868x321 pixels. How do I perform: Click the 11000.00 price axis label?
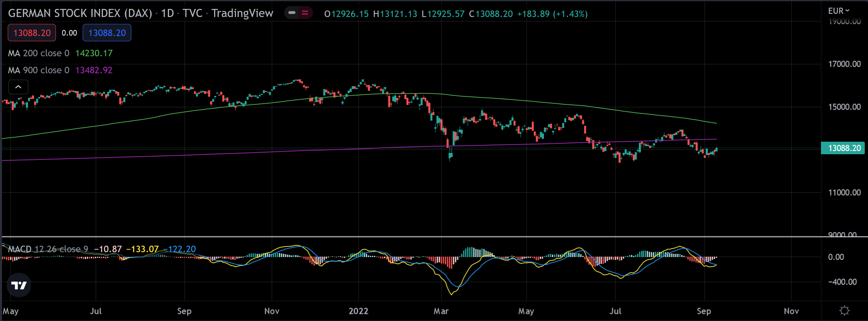844,192
